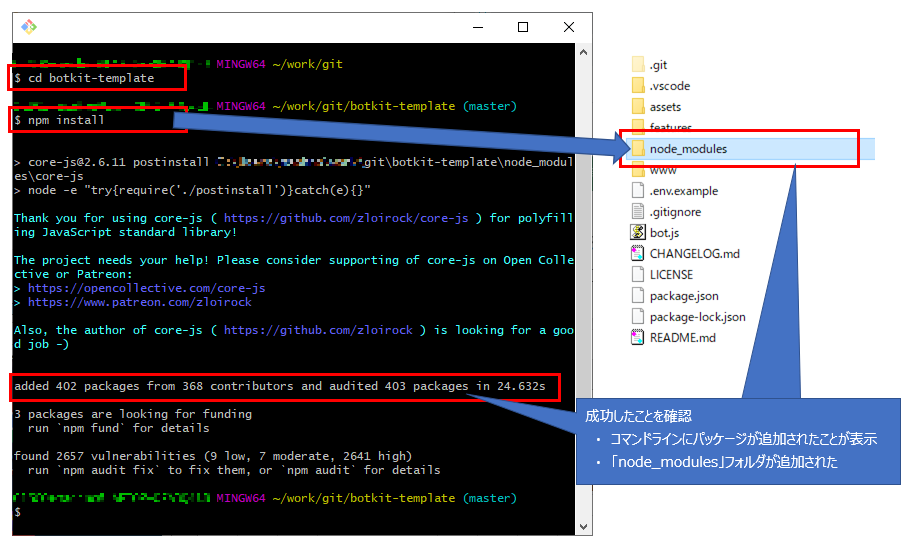908x548 pixels.
Task: Select the .env.example file name
Action: 684,191
